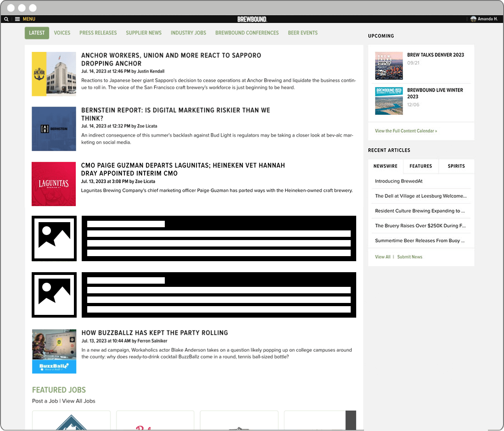Open Anchor Workers react to Sapporo headline

(x=171, y=59)
